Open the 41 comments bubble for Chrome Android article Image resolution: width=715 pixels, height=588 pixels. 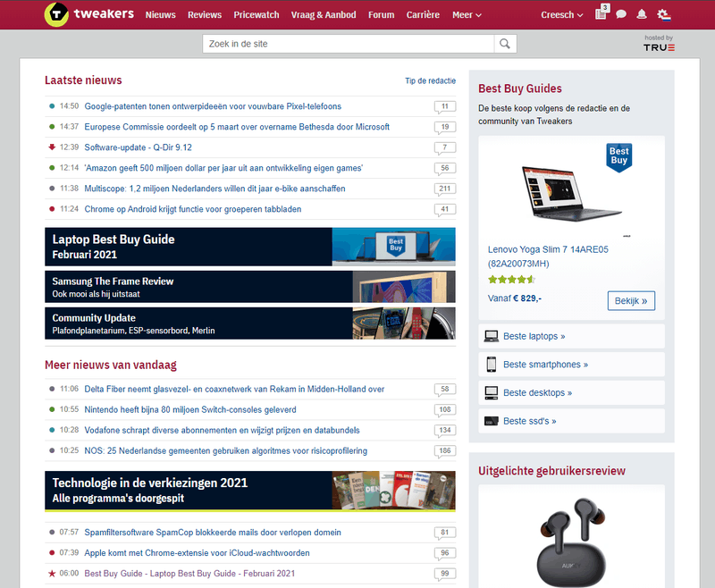(445, 209)
